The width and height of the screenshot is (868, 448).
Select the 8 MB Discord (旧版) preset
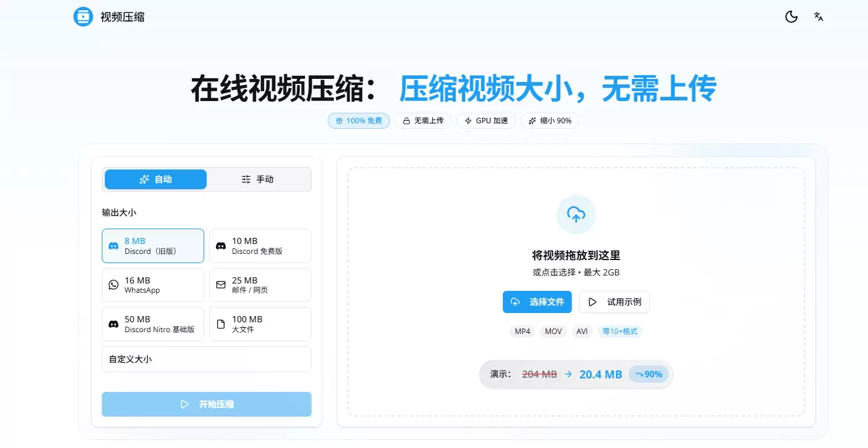tap(152, 245)
